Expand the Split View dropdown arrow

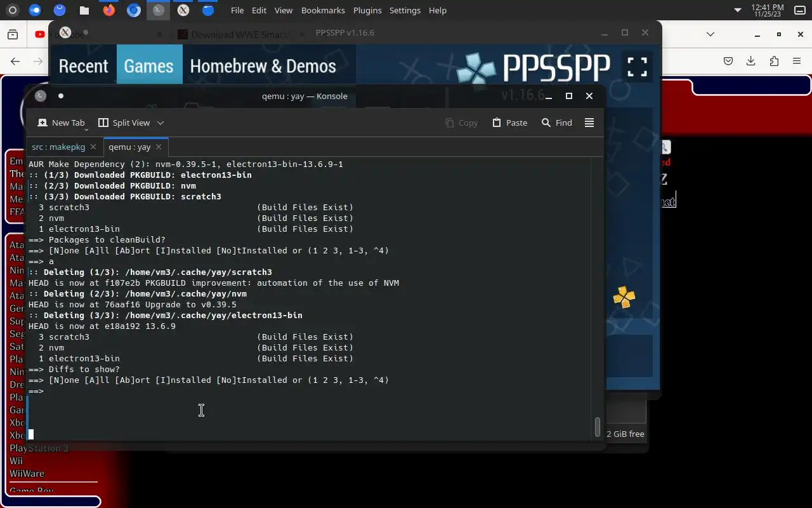(x=160, y=123)
